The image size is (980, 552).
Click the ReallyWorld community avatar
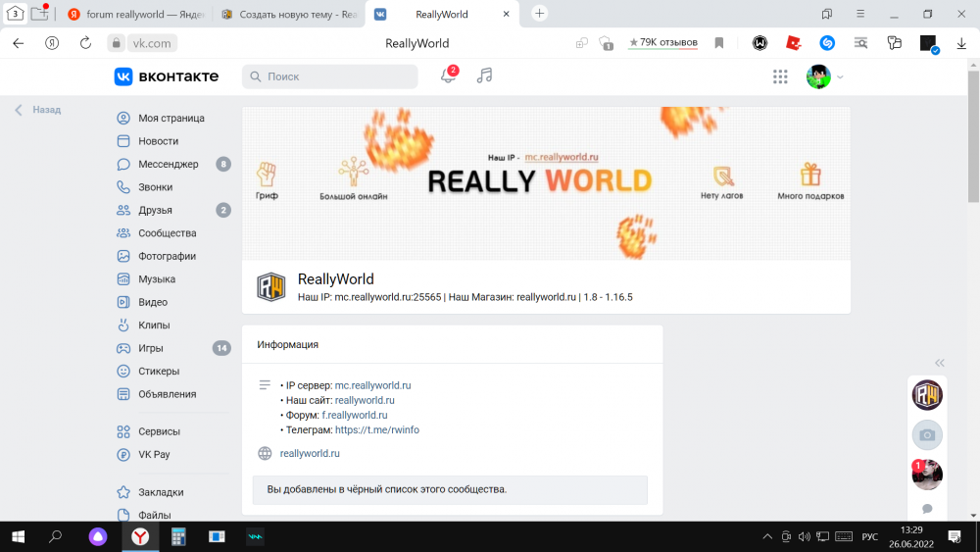coord(271,287)
